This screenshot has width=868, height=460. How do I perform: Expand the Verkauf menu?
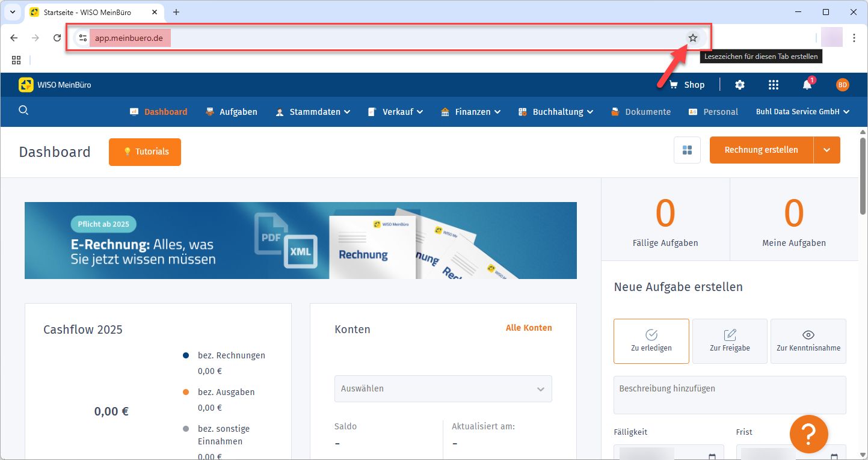pos(395,112)
